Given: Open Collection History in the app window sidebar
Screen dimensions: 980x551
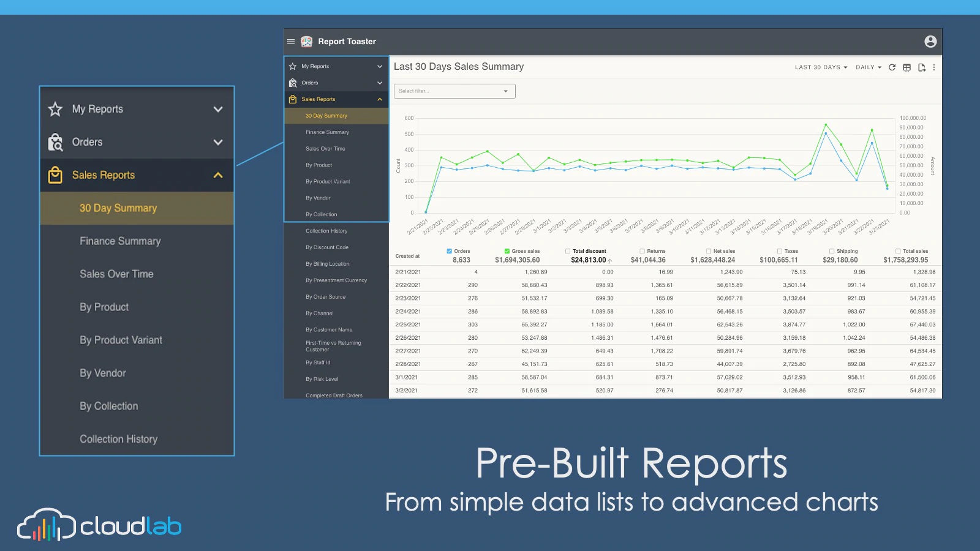Looking at the screenshot, I should (x=336, y=231).
